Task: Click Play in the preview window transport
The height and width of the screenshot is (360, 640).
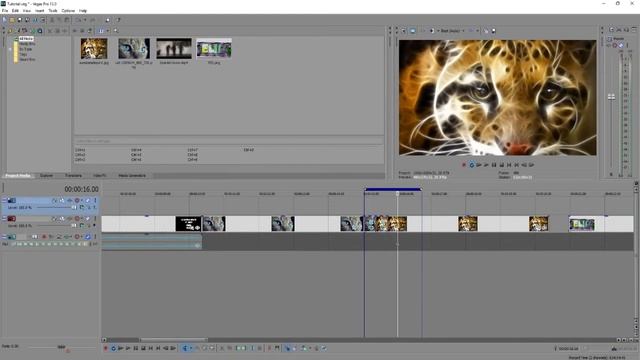Action: tap(486, 165)
